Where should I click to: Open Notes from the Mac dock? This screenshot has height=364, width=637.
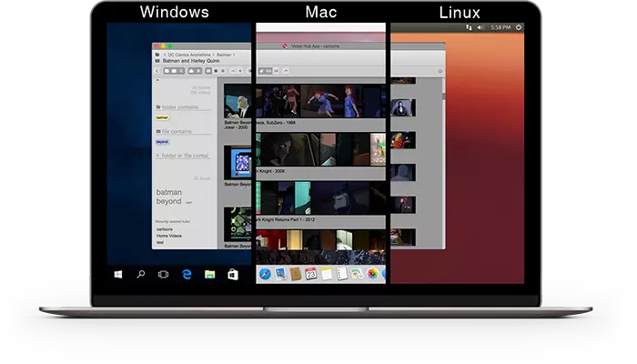point(326,274)
